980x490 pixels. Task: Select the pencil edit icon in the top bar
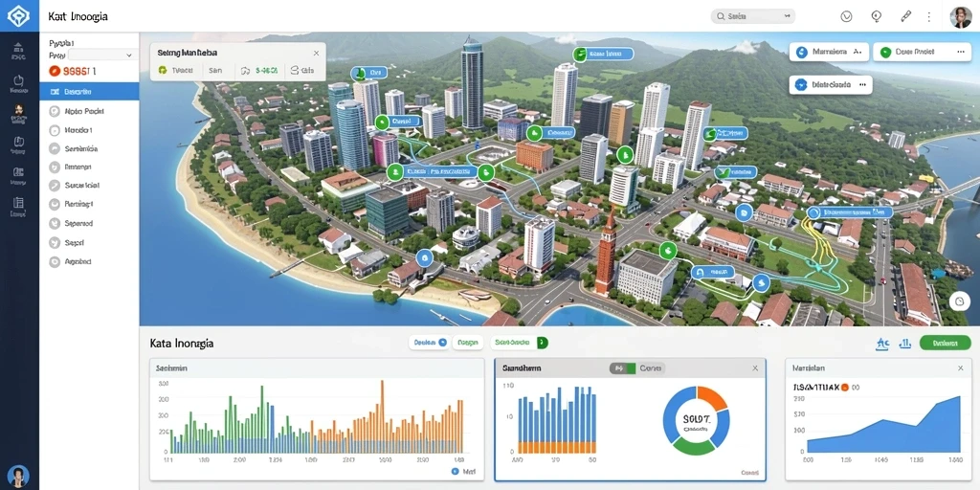point(905,16)
